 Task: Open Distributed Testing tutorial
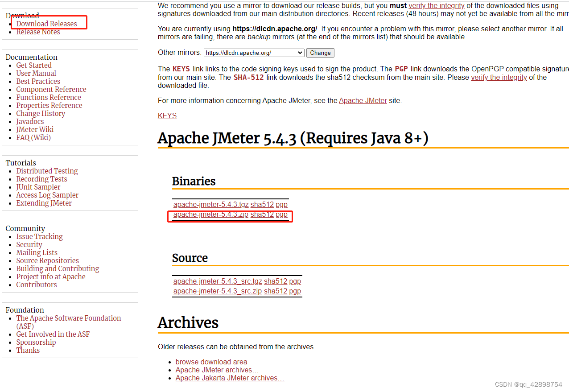(x=47, y=171)
